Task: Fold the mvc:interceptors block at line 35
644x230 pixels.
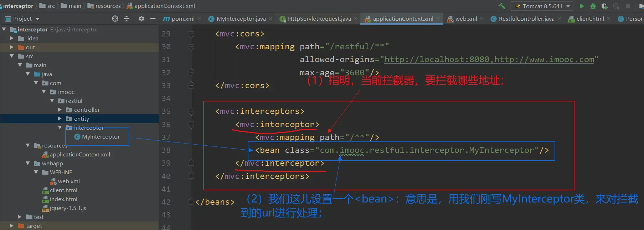Action: coord(191,111)
